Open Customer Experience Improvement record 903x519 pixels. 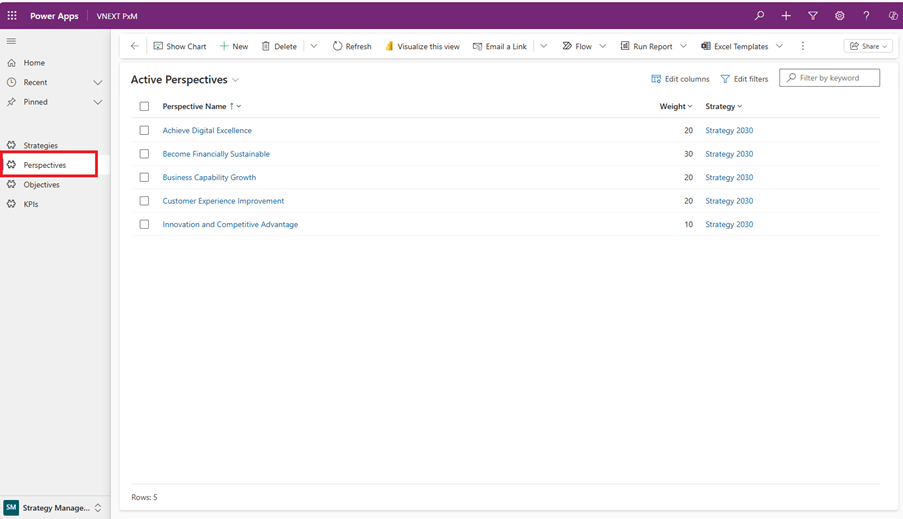click(x=223, y=201)
